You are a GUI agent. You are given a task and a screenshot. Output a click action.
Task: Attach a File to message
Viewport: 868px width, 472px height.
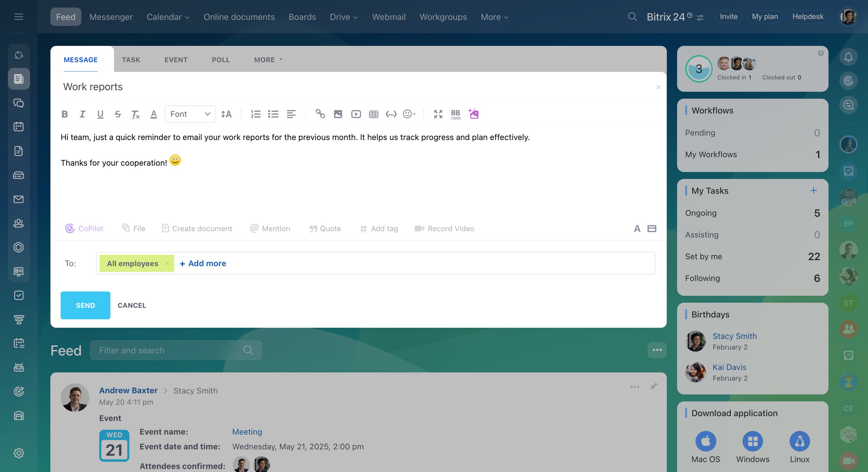[133, 228]
